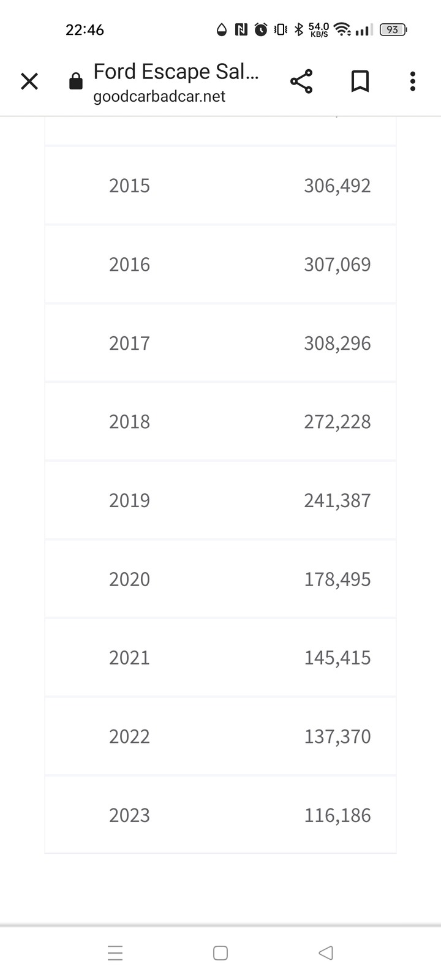Bookmark this Ford Escape sales page
Viewport: 441px width, 980px height.
(360, 81)
